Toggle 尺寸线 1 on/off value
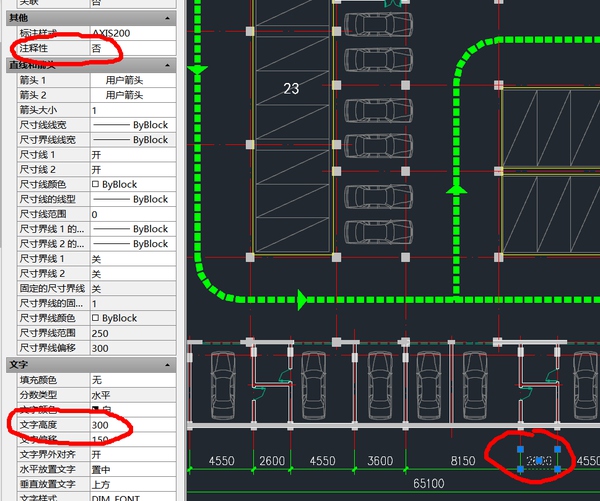 point(130,155)
